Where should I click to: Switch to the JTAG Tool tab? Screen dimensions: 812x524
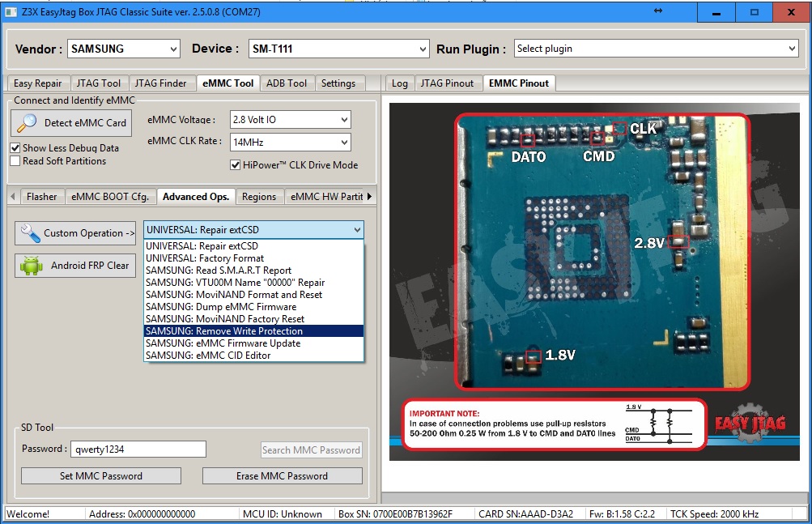click(99, 83)
